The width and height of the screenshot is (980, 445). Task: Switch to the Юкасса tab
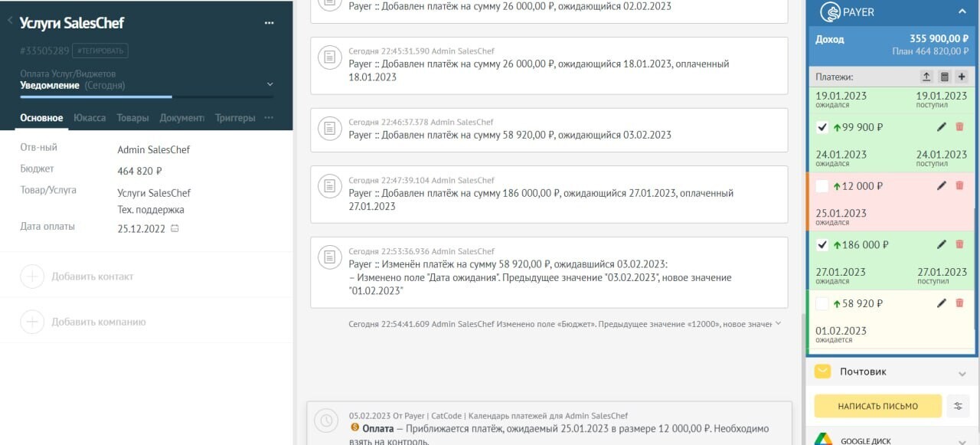90,118
